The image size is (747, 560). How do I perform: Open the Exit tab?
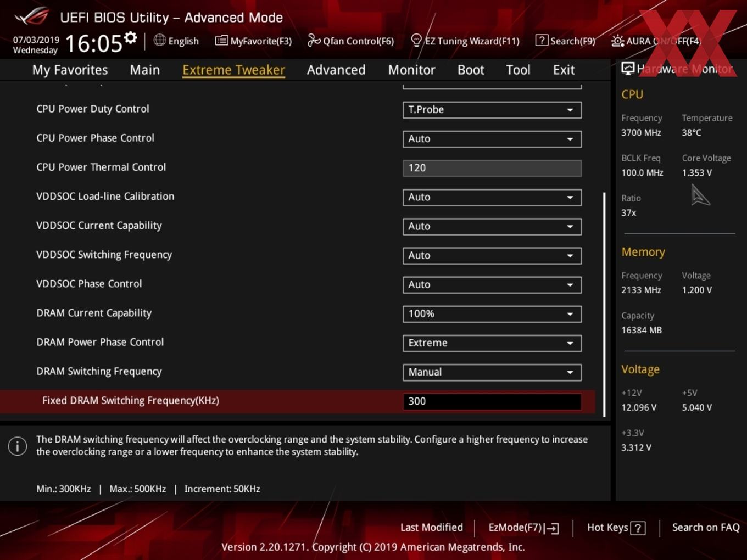click(564, 70)
